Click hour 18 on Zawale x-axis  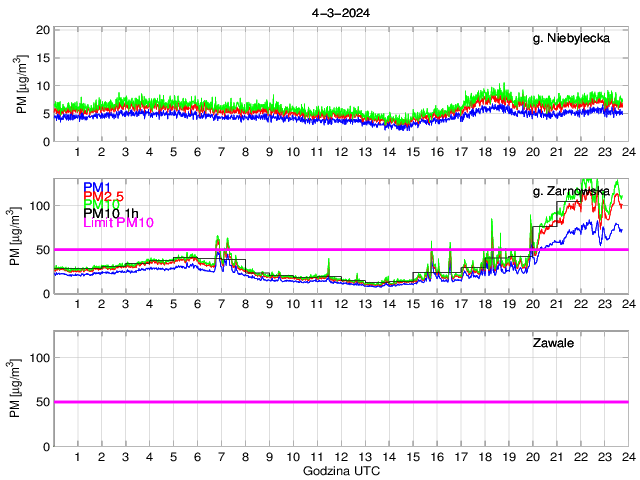(x=485, y=457)
